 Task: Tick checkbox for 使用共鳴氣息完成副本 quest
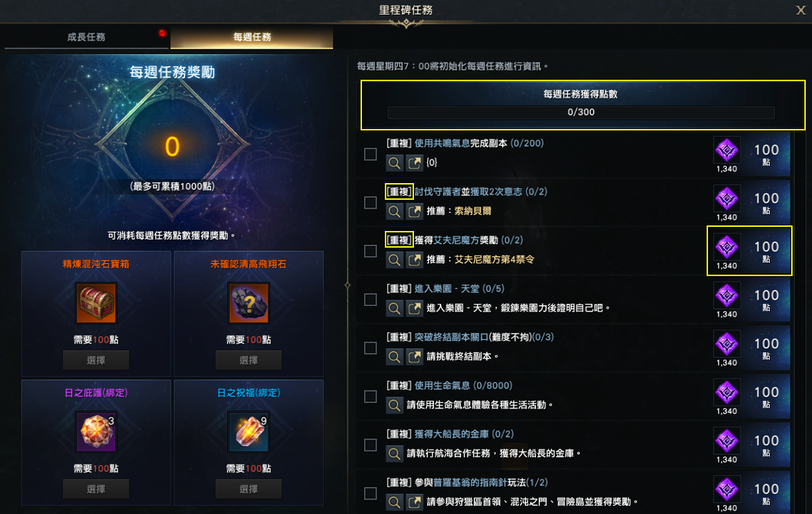coord(370,155)
